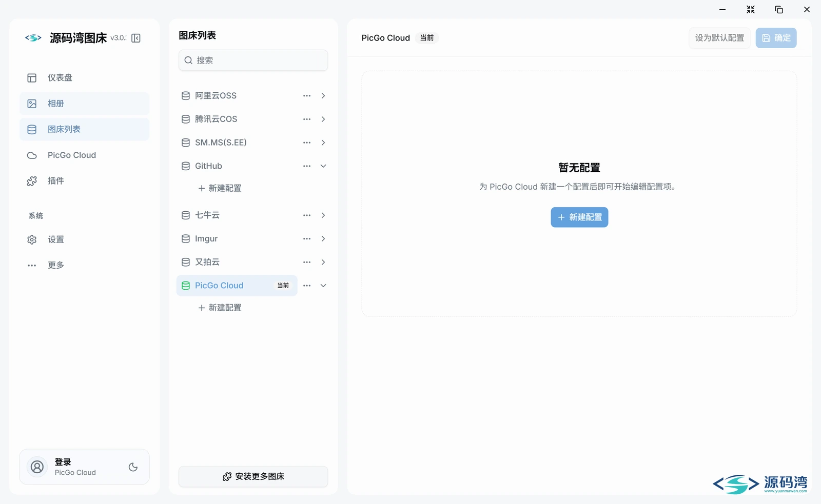Open more options for GitHub
The image size is (821, 504).
click(307, 166)
